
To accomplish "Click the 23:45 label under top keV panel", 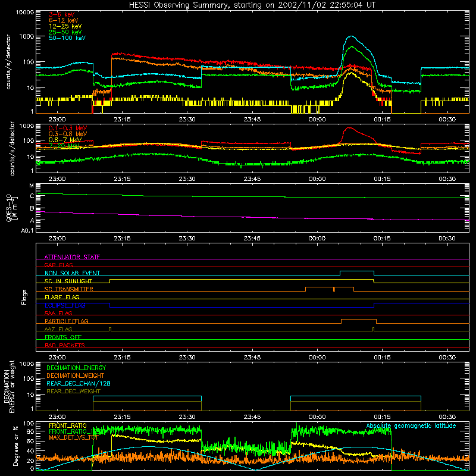I will (x=252, y=120).
